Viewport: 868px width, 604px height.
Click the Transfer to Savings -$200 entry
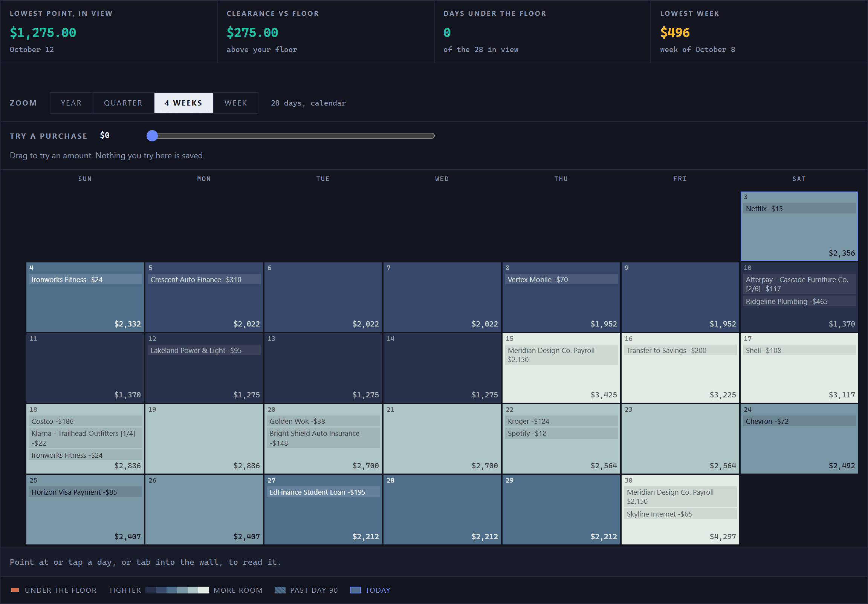[x=680, y=350]
